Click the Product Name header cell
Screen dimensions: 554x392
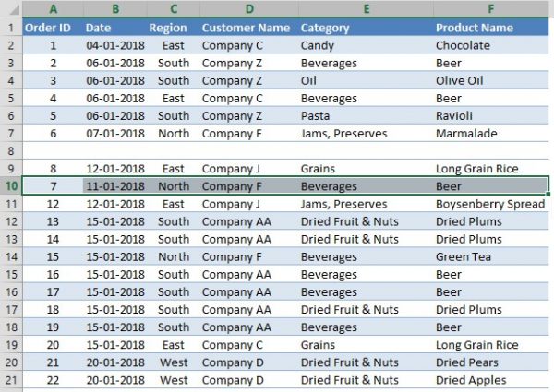[491, 28]
